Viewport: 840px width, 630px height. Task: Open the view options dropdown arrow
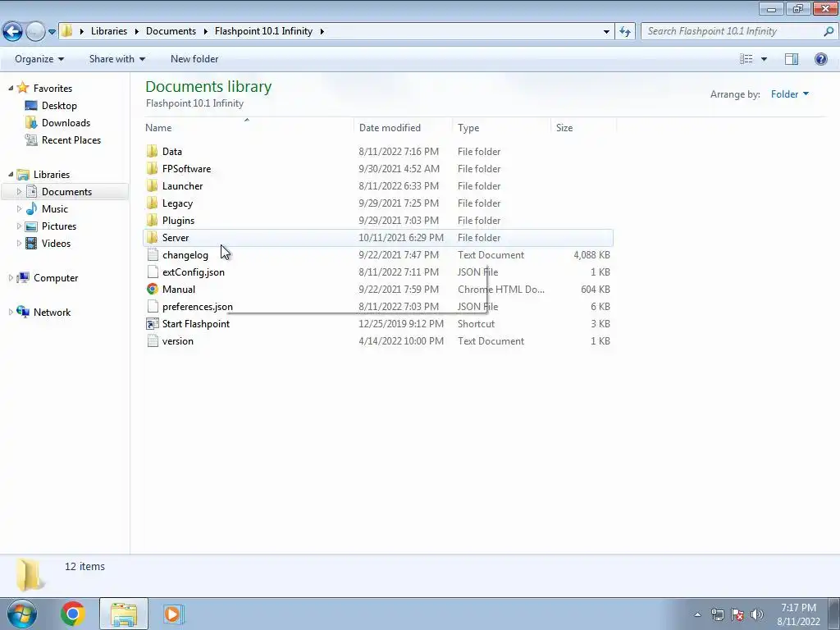tap(764, 59)
